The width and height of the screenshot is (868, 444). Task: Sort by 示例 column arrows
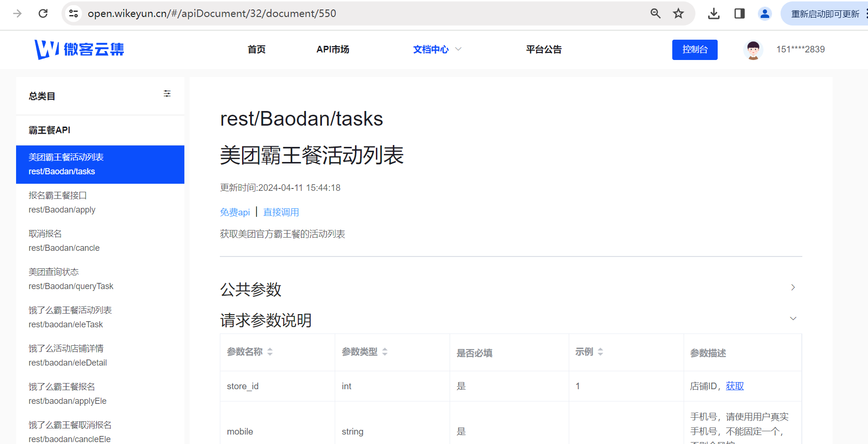click(600, 352)
